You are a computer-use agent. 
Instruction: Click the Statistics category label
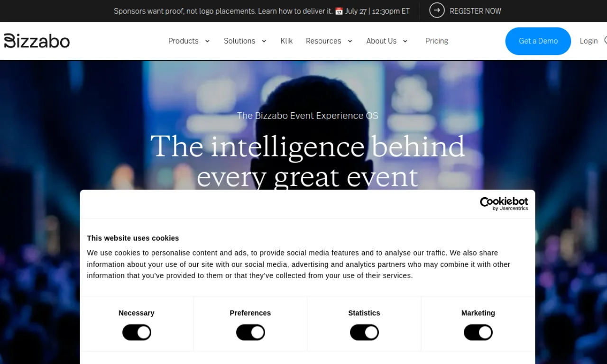[x=364, y=313]
